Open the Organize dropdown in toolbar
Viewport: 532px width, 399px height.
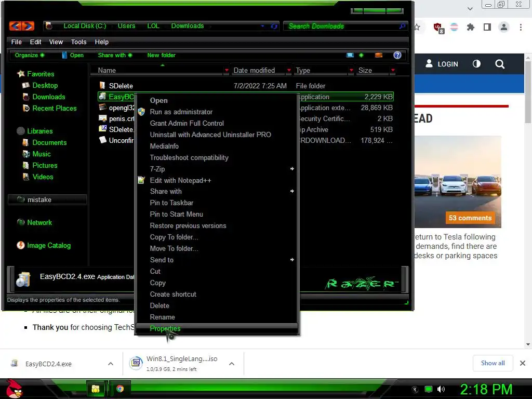(29, 55)
